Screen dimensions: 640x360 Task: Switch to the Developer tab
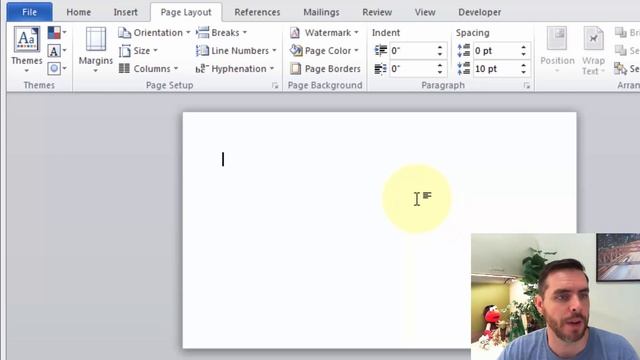tap(480, 12)
